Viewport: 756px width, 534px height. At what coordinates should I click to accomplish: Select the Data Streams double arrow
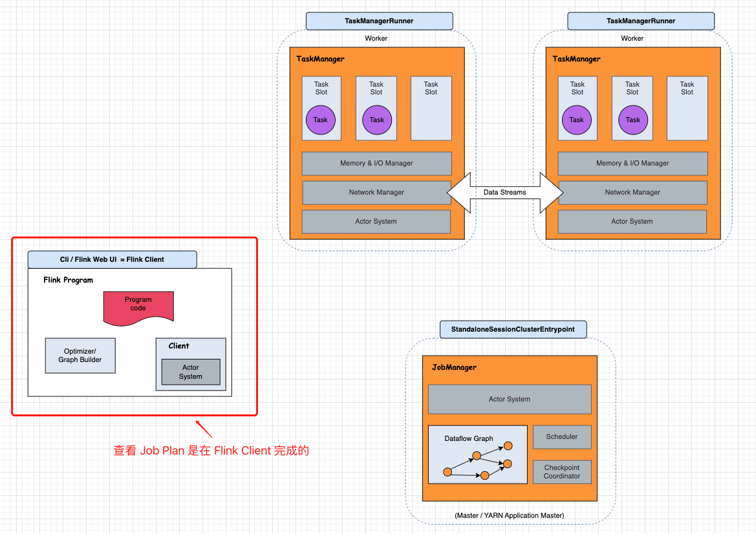click(x=505, y=192)
